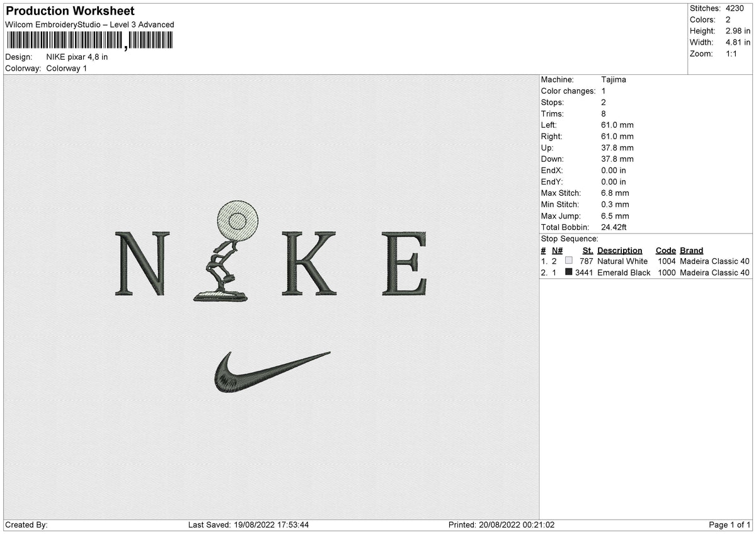The height and width of the screenshot is (534, 756).
Task: Click the embroidered letter N
Action: [x=142, y=263]
